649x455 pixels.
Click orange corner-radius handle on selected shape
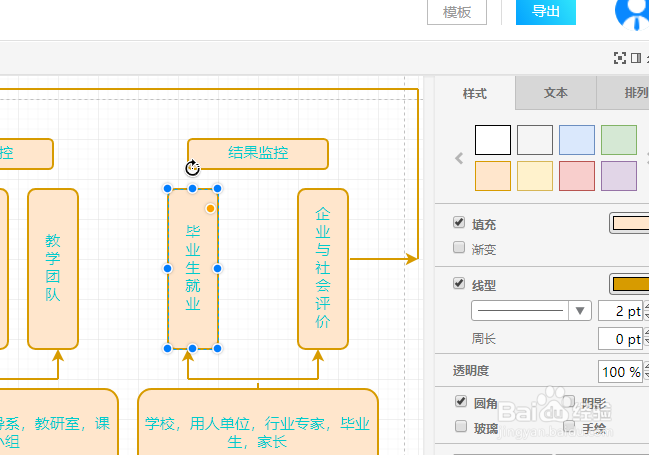tap(210, 208)
